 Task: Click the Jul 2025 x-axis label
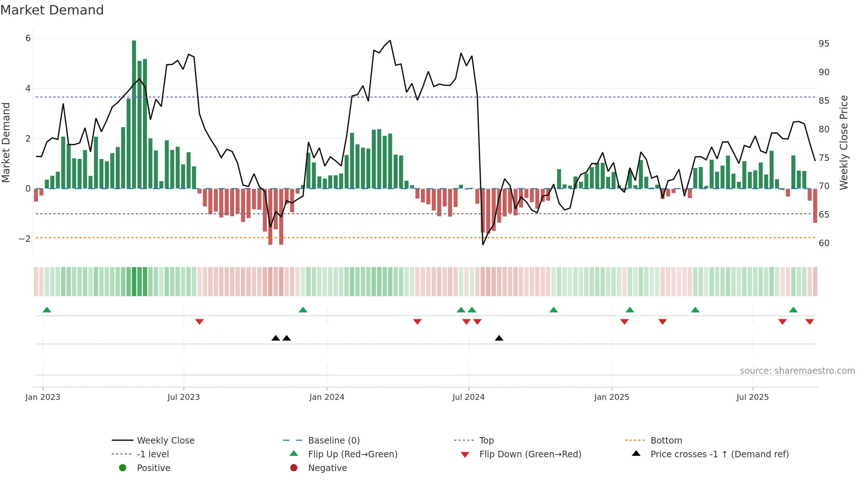pos(753,397)
